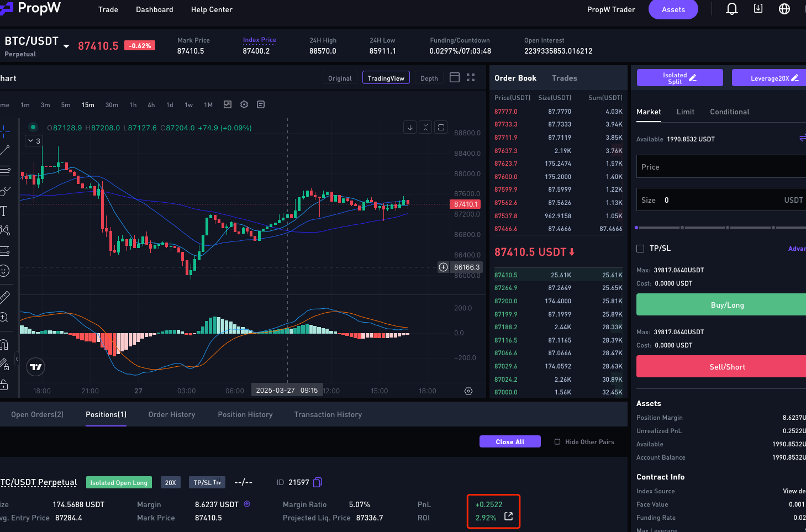Change Leverage 20X setting
The image size is (806, 532).
[x=769, y=78]
